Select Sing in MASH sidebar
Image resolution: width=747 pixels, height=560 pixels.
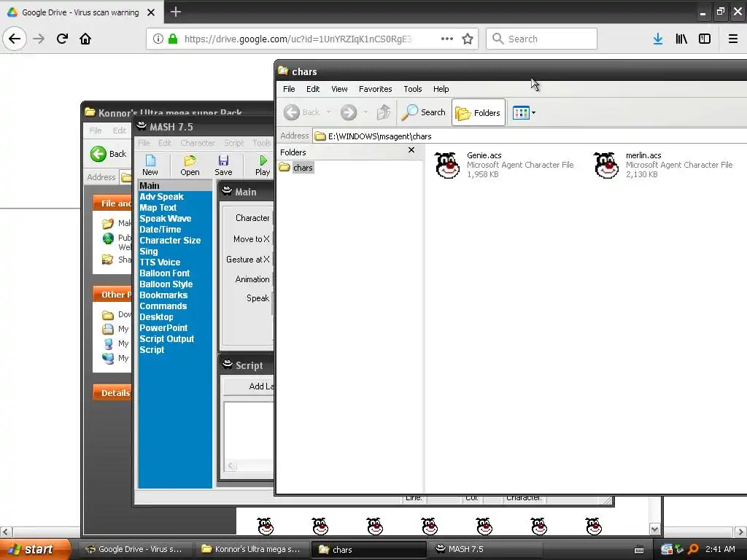click(x=149, y=252)
